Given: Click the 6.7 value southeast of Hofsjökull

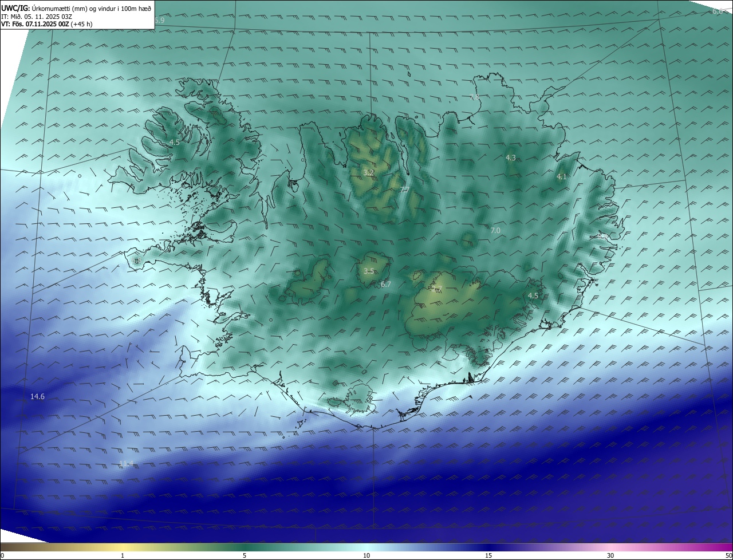Looking at the screenshot, I should click(386, 284).
